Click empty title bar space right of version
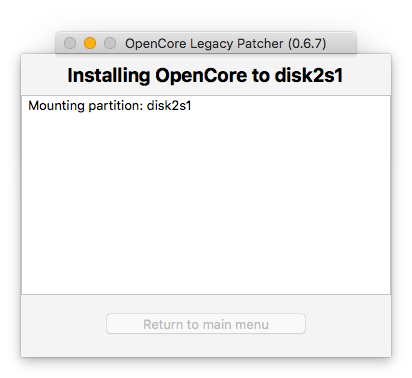The width and height of the screenshot is (412, 378). pos(341,43)
